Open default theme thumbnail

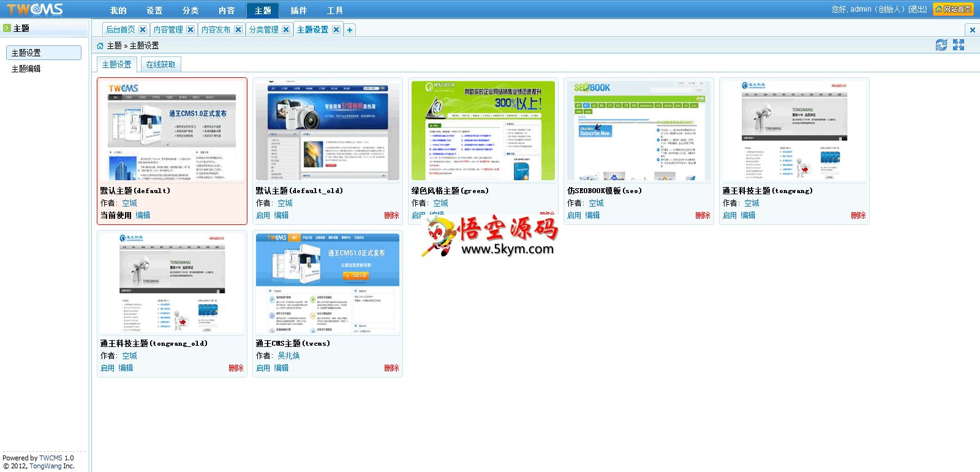click(172, 131)
